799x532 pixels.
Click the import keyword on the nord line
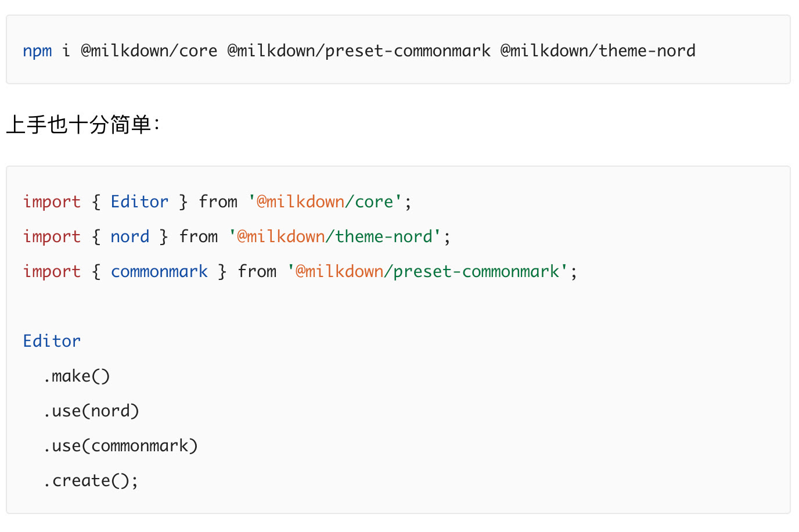(52, 237)
